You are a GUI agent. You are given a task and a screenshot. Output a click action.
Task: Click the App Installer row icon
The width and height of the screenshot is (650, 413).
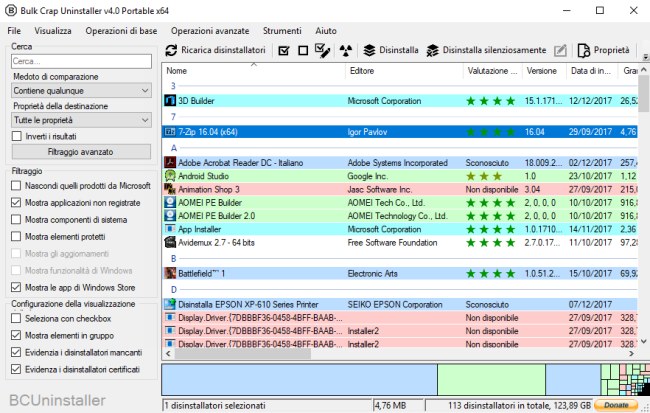tap(170, 229)
